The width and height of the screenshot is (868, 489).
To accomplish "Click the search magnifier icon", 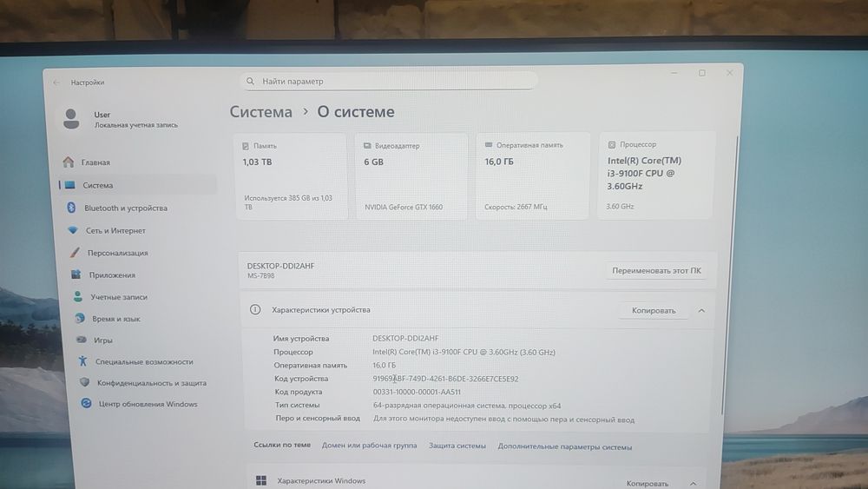I will (250, 82).
